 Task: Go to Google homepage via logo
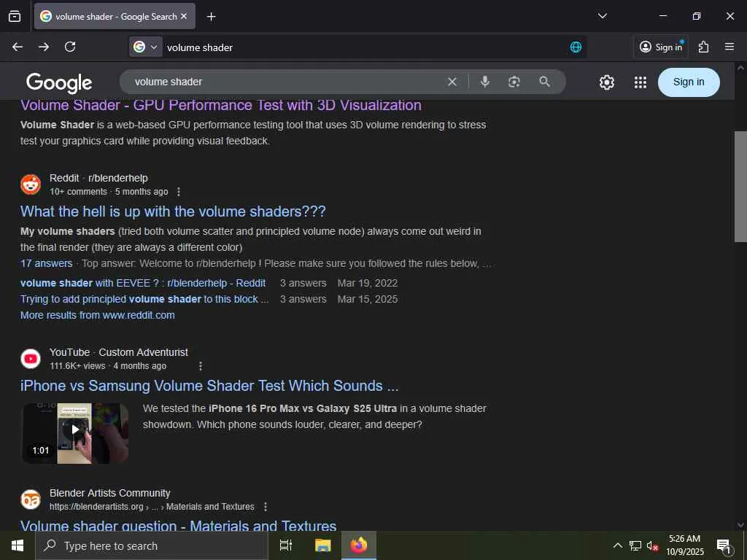(x=59, y=83)
